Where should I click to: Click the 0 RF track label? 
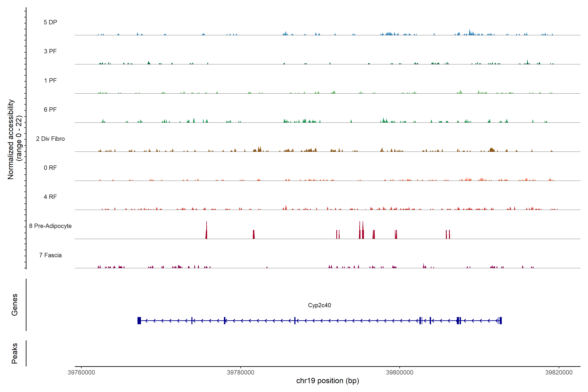tap(50, 168)
